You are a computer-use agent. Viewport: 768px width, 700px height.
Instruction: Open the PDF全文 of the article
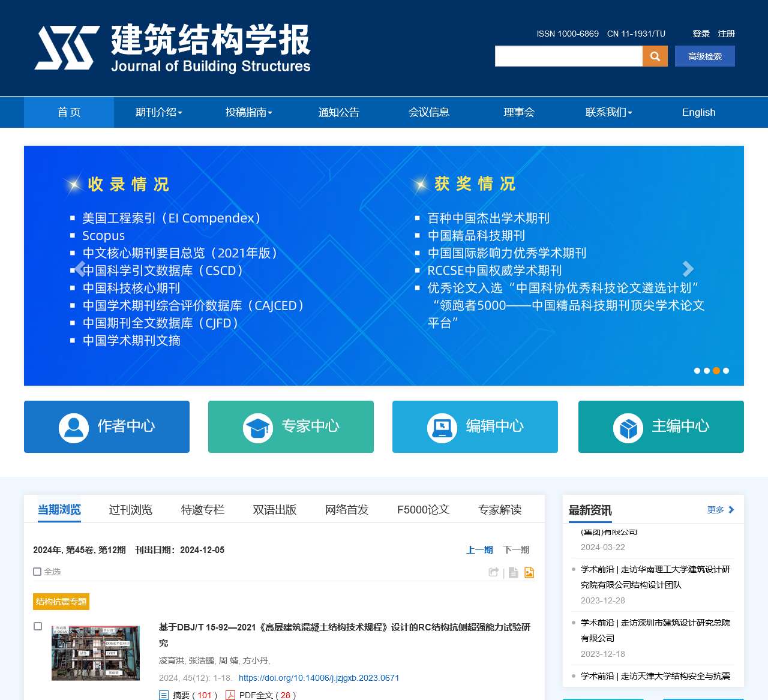(261, 695)
